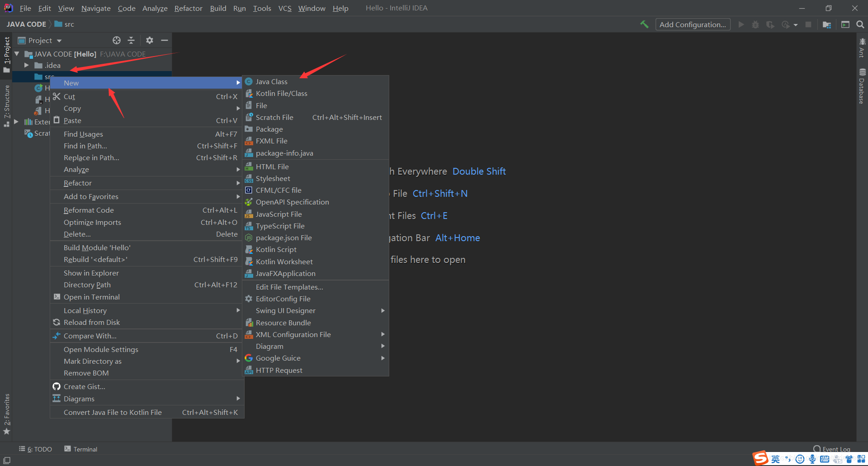Open the Project view dropdown

tap(40, 40)
